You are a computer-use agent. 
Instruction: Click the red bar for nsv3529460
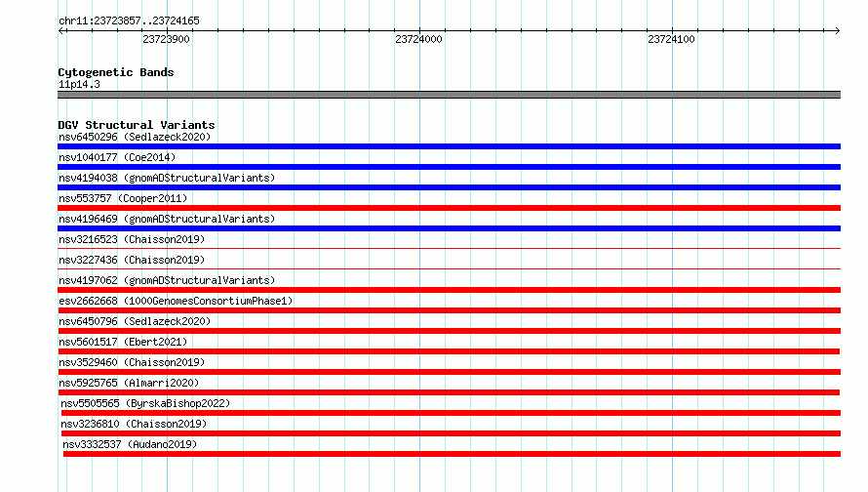click(449, 372)
